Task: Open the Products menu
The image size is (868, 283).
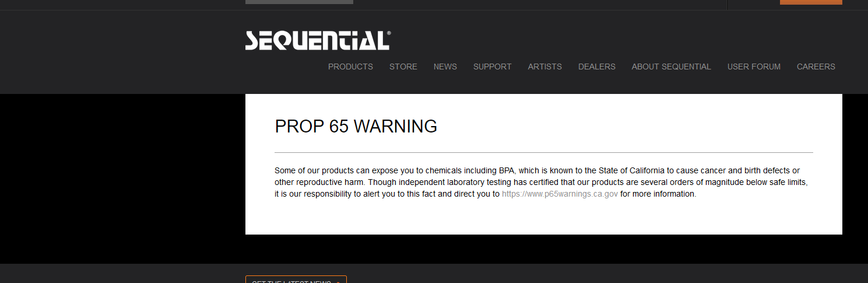Action: 350,67
